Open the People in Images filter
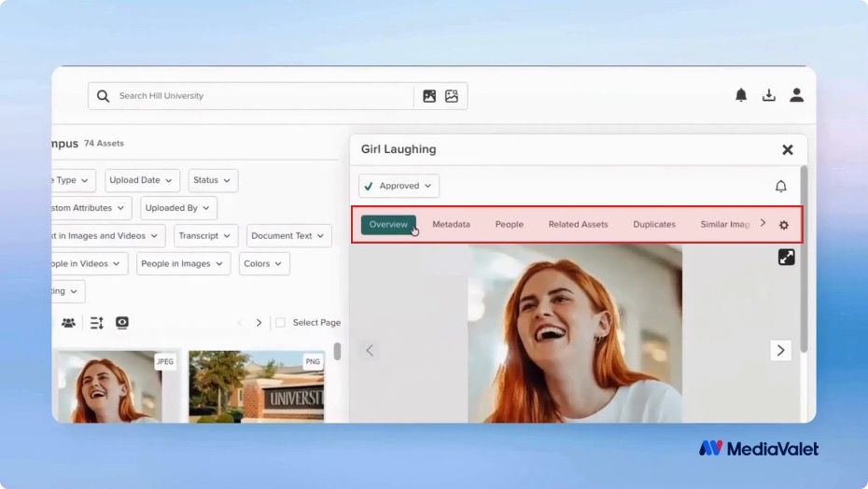 coord(183,263)
